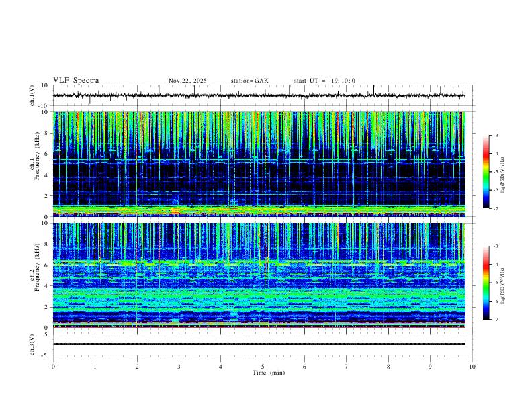The height and width of the screenshot is (411, 532).
Task: Click the "ch.1(V)" waveform axis label
Action: point(32,95)
